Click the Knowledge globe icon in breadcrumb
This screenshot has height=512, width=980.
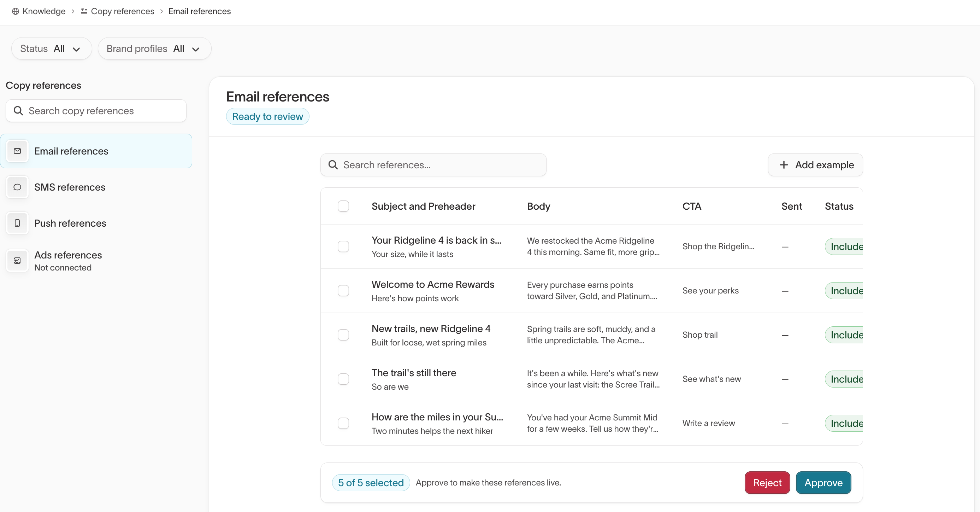16,11
